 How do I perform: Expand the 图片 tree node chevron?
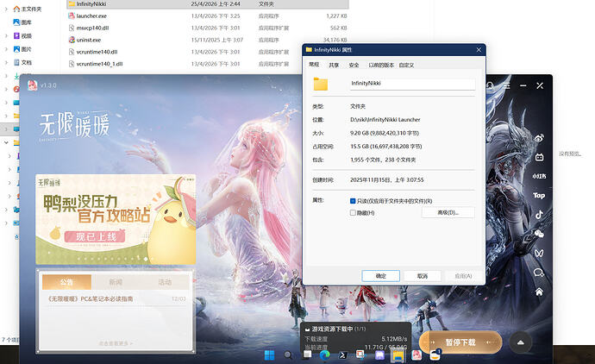pos(6,49)
